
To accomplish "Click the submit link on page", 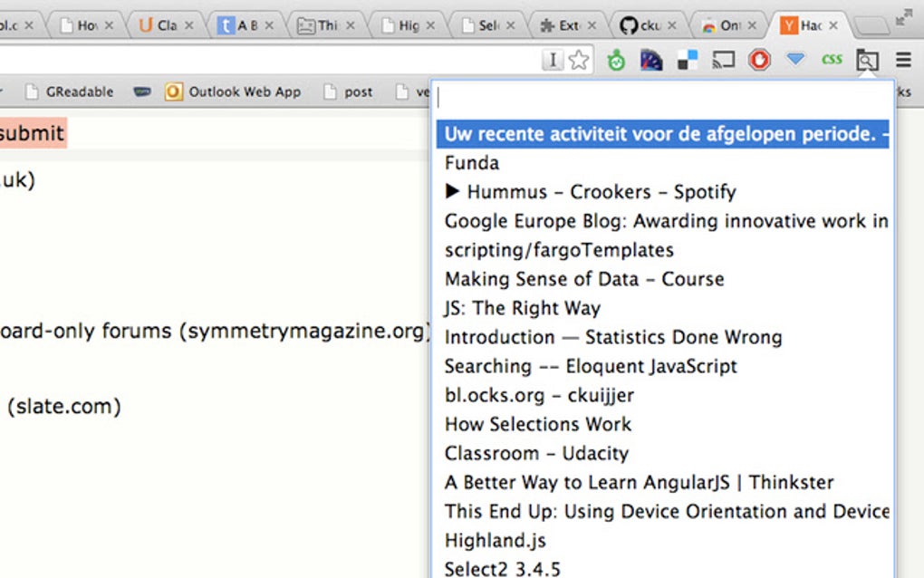I will (x=33, y=133).
